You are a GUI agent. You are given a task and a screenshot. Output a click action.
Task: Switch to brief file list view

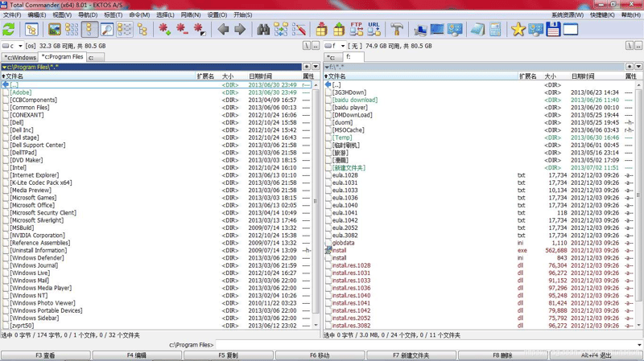tap(72, 30)
